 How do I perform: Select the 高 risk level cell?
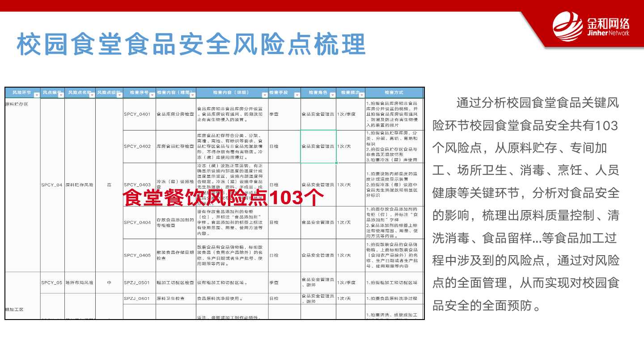[109, 185]
